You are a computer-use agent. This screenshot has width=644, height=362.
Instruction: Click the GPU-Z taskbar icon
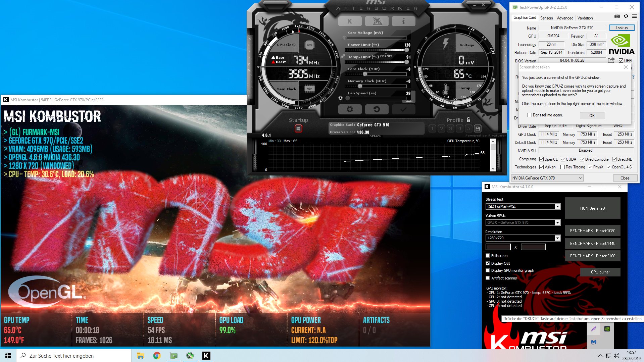point(174,356)
